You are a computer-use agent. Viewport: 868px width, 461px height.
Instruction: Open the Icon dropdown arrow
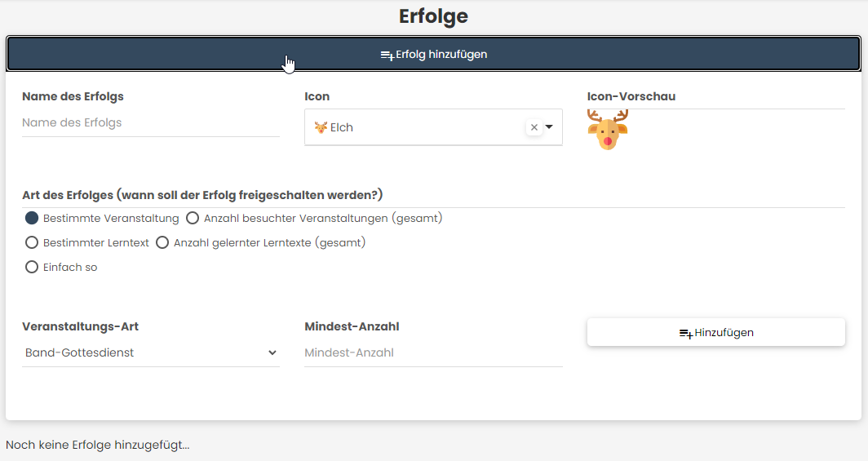click(549, 127)
